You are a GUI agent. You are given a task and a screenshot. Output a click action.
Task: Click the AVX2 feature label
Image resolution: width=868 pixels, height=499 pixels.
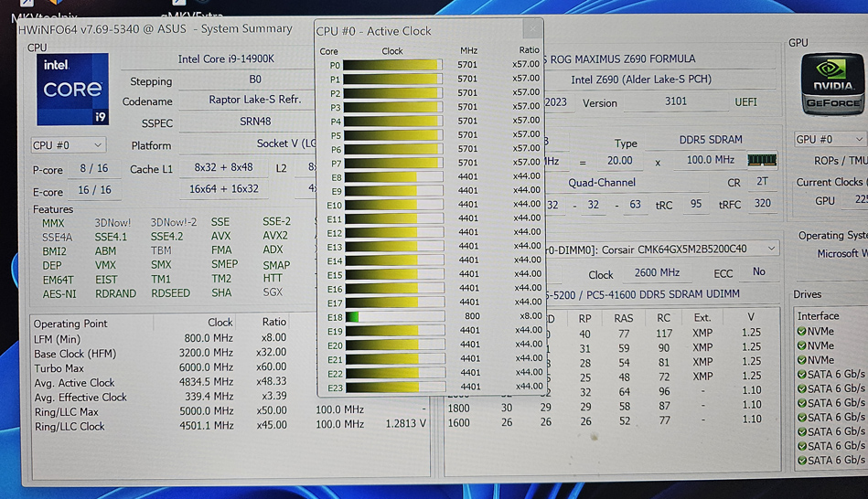(x=275, y=236)
